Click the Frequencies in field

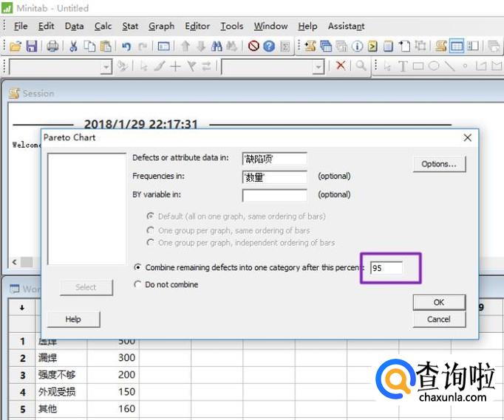click(274, 177)
